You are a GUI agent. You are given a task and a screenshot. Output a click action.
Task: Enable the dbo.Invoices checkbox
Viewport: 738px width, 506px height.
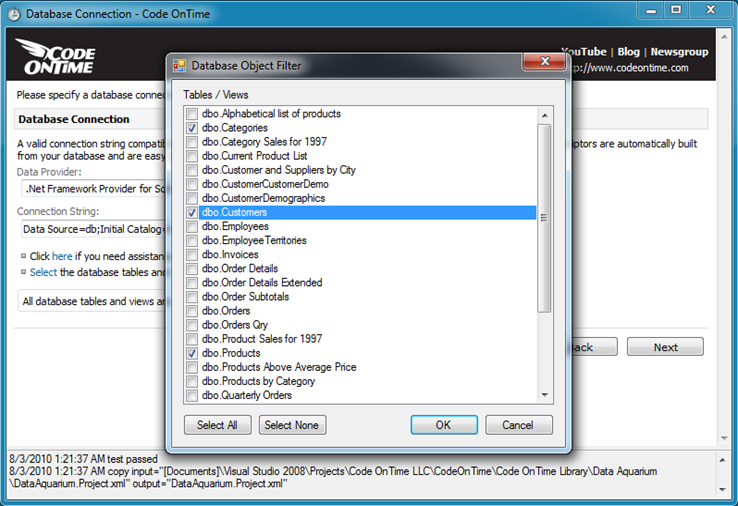pyautogui.click(x=192, y=255)
